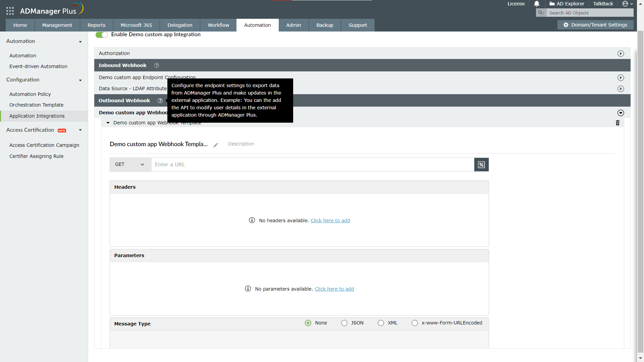Choose the XML message type option
The image size is (644, 362).
click(381, 323)
